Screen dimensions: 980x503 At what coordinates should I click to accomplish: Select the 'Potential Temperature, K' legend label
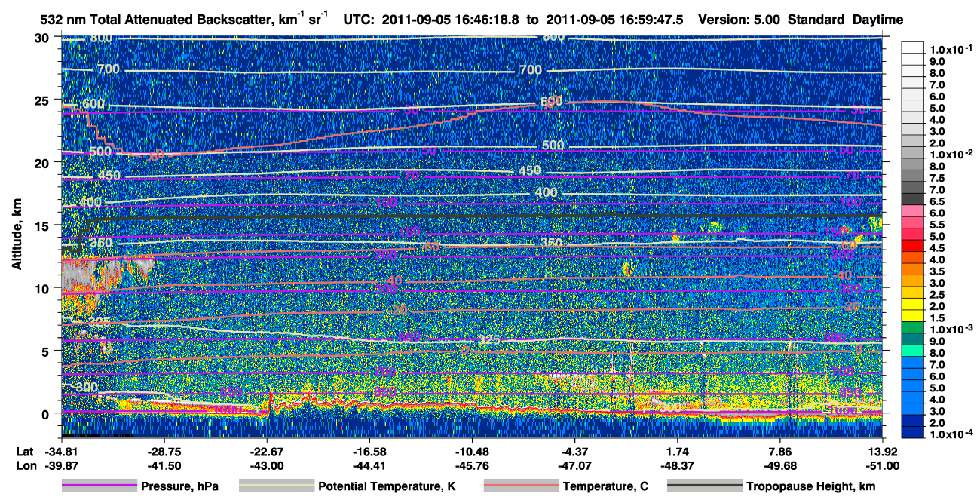pyautogui.click(x=387, y=486)
